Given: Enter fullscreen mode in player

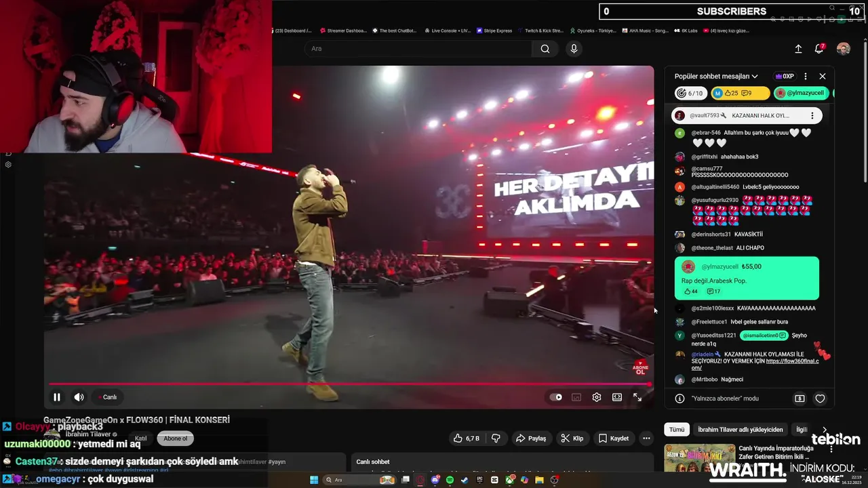Looking at the screenshot, I should click(x=637, y=397).
